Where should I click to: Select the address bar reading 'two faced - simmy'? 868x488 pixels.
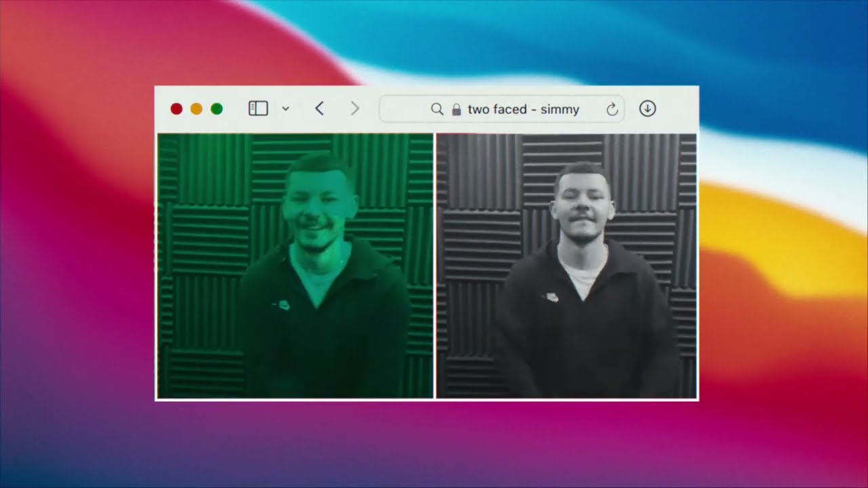point(502,109)
